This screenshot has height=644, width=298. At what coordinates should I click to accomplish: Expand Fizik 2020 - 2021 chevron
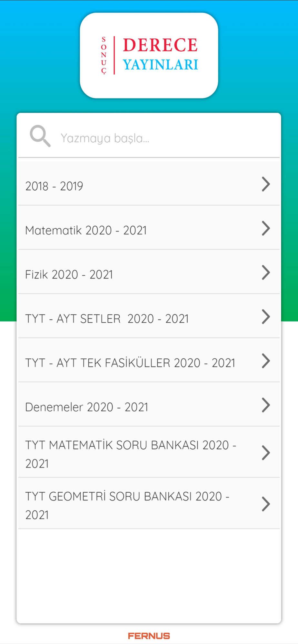(x=266, y=272)
